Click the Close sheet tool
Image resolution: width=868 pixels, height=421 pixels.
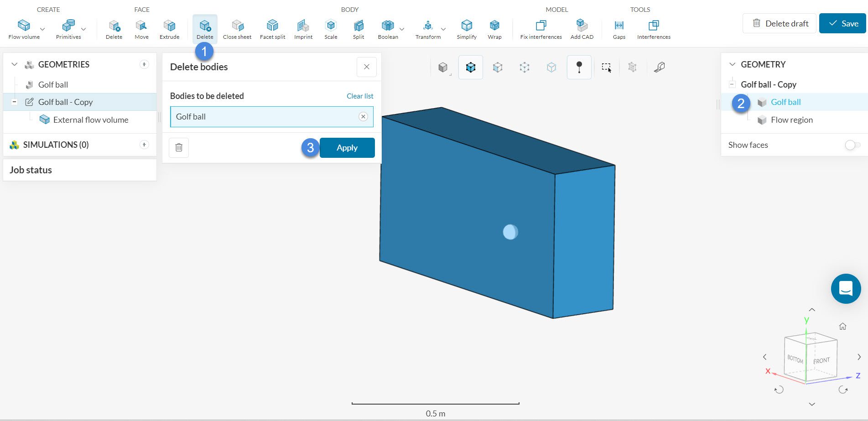[x=237, y=29]
